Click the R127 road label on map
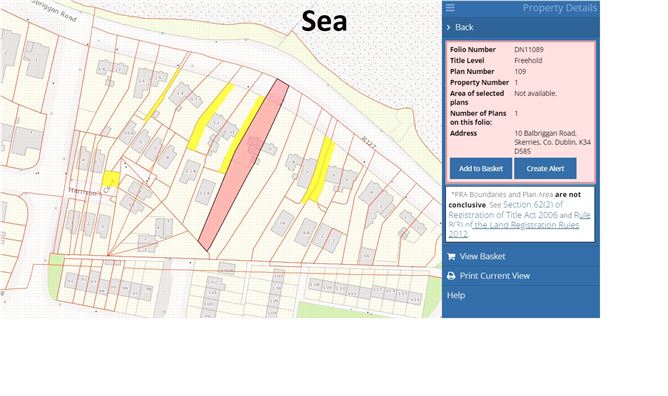The width and height of the screenshot is (668, 396). point(369,142)
